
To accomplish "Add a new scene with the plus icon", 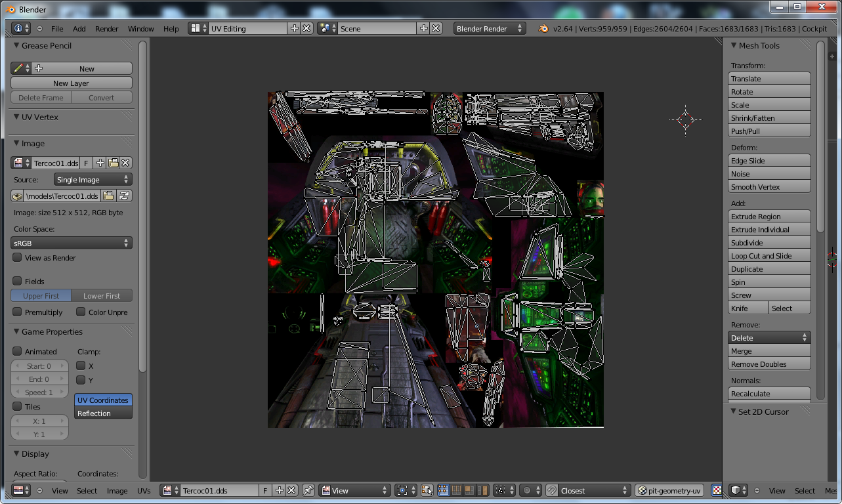I will (x=423, y=29).
